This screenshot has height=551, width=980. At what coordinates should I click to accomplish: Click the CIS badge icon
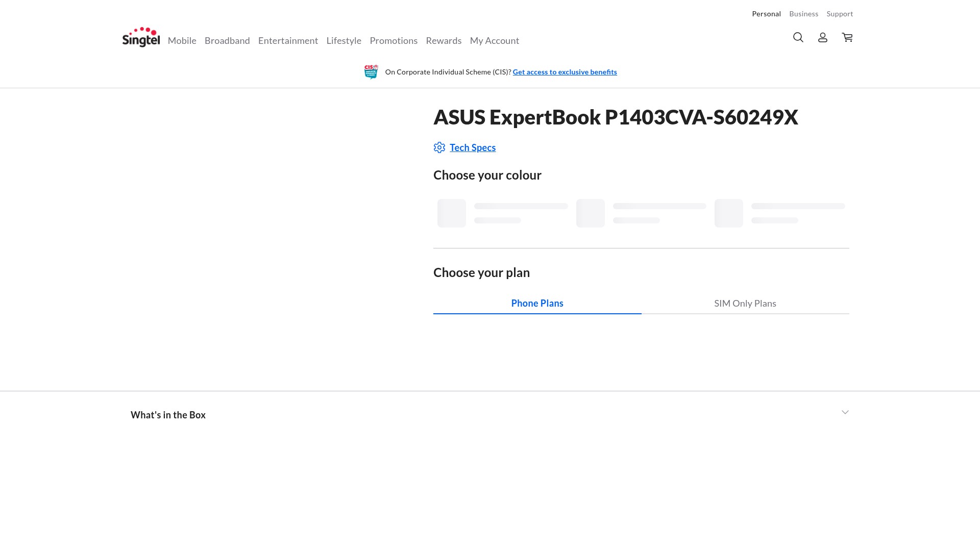point(371,72)
